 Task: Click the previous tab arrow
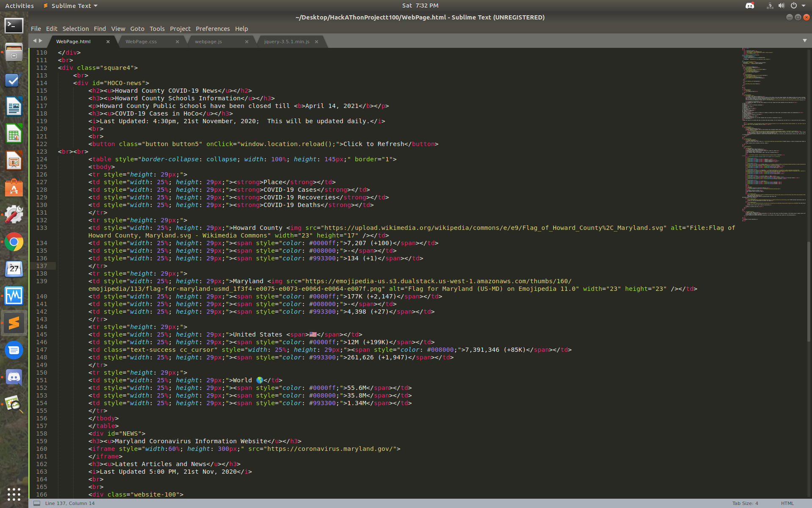point(35,41)
